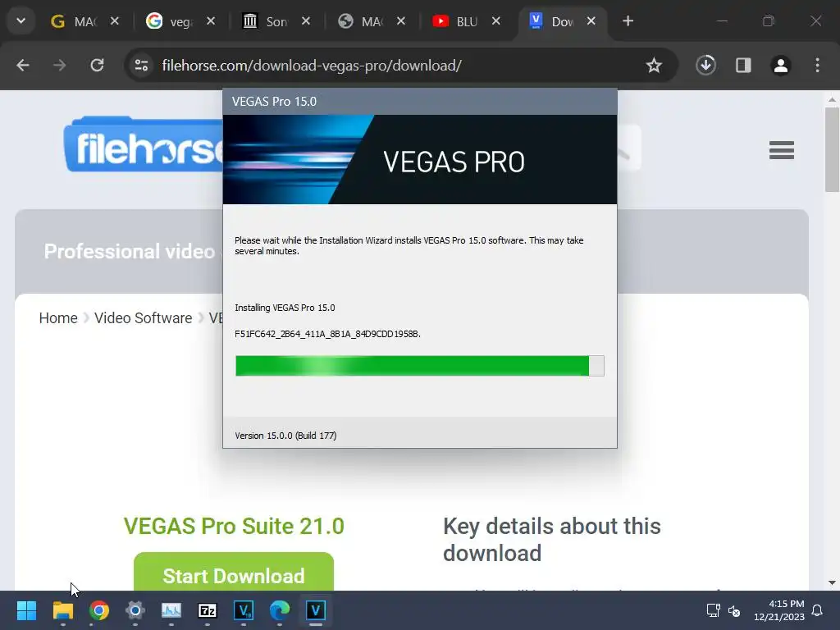Screen dimensions: 840x630
Task: Click the scrollbar up arrow
Action: pos(832,99)
